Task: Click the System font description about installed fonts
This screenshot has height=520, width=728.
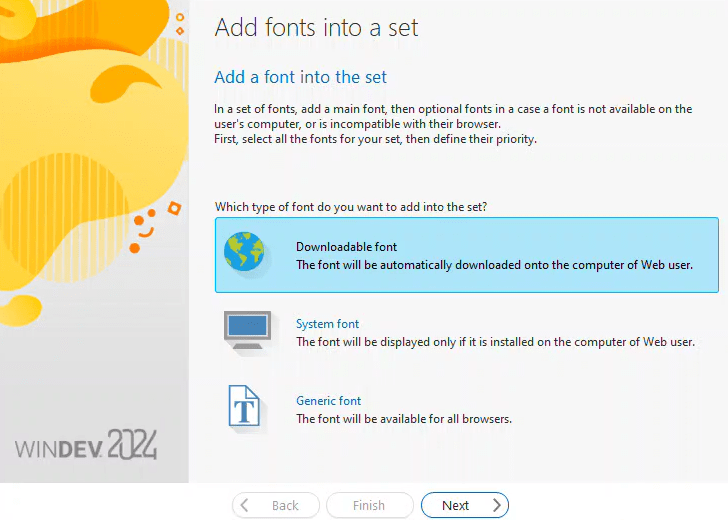Action: click(x=495, y=342)
